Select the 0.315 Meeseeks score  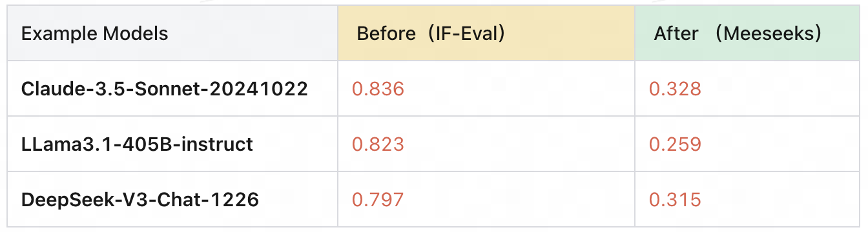[675, 200]
